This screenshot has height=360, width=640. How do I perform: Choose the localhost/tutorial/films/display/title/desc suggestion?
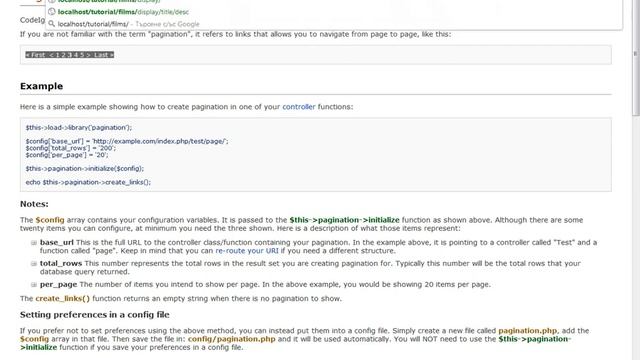pos(123,12)
